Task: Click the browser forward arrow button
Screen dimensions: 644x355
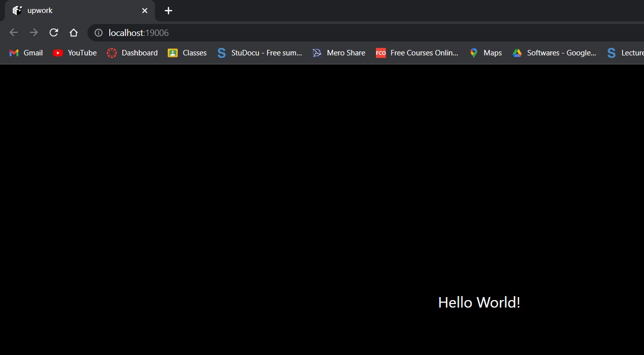Action: 33,32
